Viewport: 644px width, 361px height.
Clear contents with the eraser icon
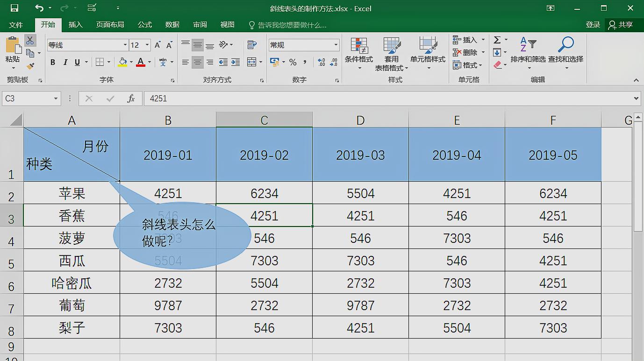[497, 65]
